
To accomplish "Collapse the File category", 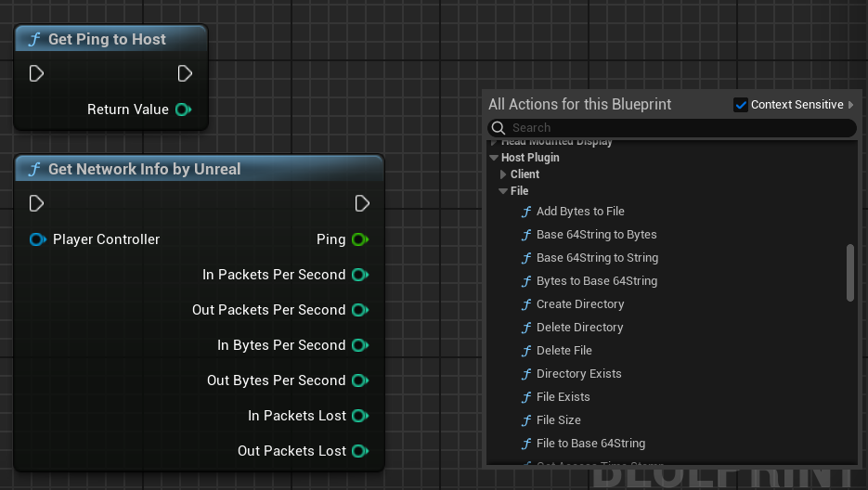I will pos(503,191).
